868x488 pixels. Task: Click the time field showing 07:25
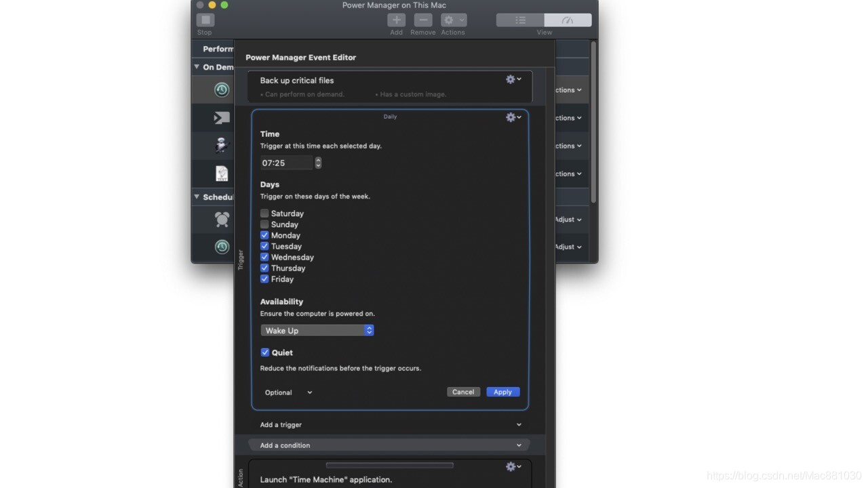(x=286, y=163)
